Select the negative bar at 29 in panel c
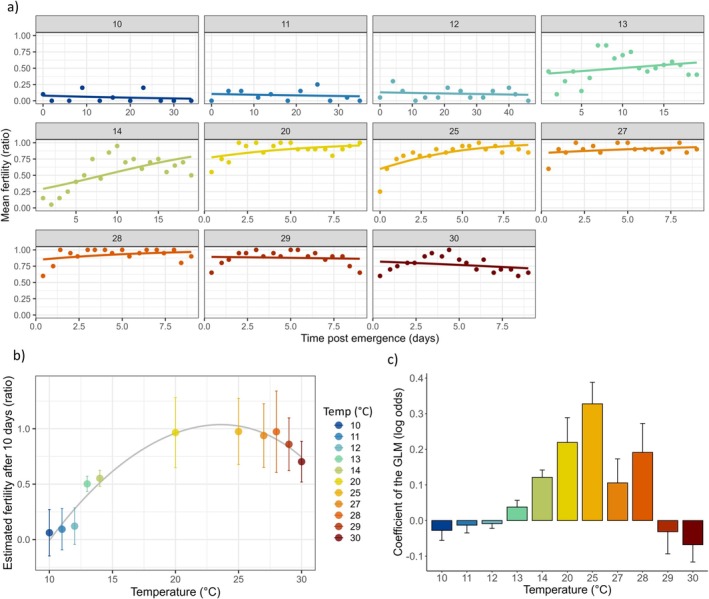Image resolution: width=709 pixels, height=599 pixels. click(667, 526)
